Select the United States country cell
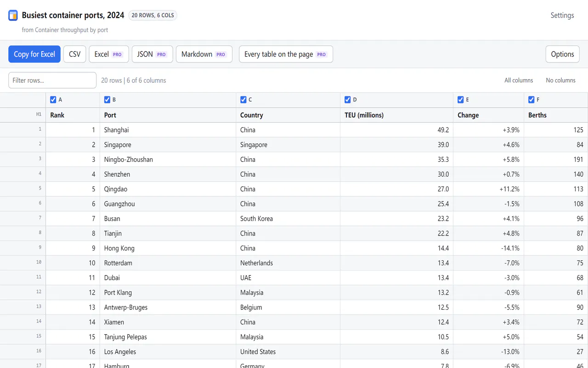This screenshot has height=368, width=588. (x=288, y=351)
